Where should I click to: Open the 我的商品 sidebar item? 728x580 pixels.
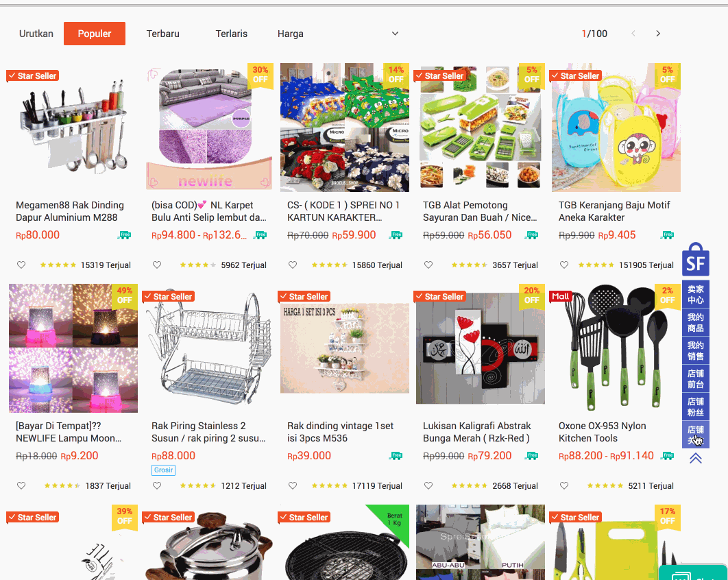coord(696,322)
